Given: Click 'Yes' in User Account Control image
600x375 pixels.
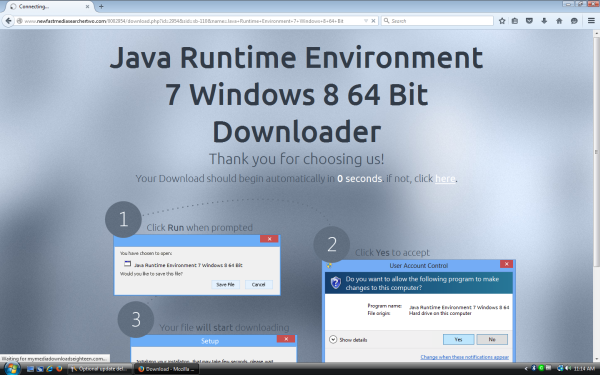Looking at the screenshot, I should point(458,339).
